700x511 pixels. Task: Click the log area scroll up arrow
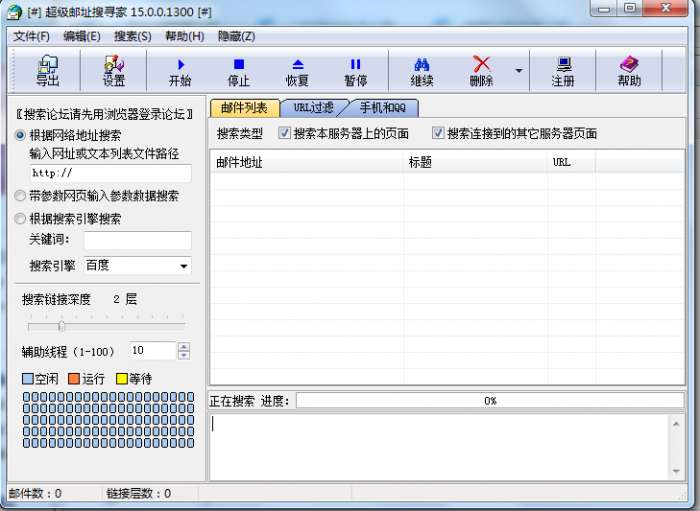coord(676,424)
